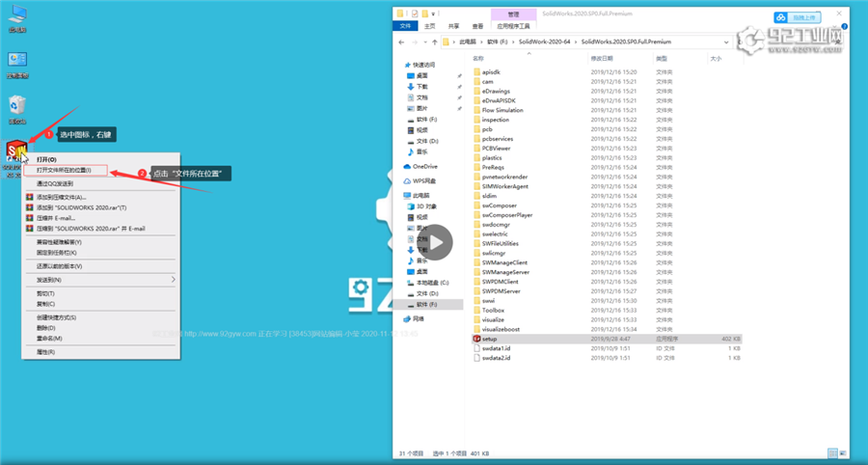
Task: Switch to details view icon in status bar
Action: click(x=832, y=454)
